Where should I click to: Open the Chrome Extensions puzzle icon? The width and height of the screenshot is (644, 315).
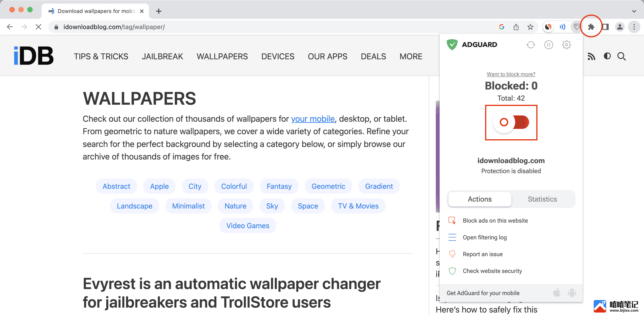coord(591,27)
